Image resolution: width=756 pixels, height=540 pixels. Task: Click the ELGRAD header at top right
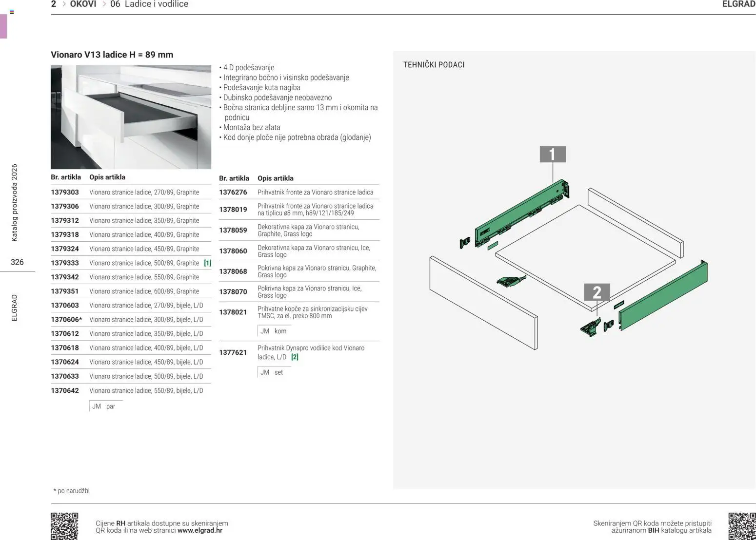pyautogui.click(x=738, y=4)
